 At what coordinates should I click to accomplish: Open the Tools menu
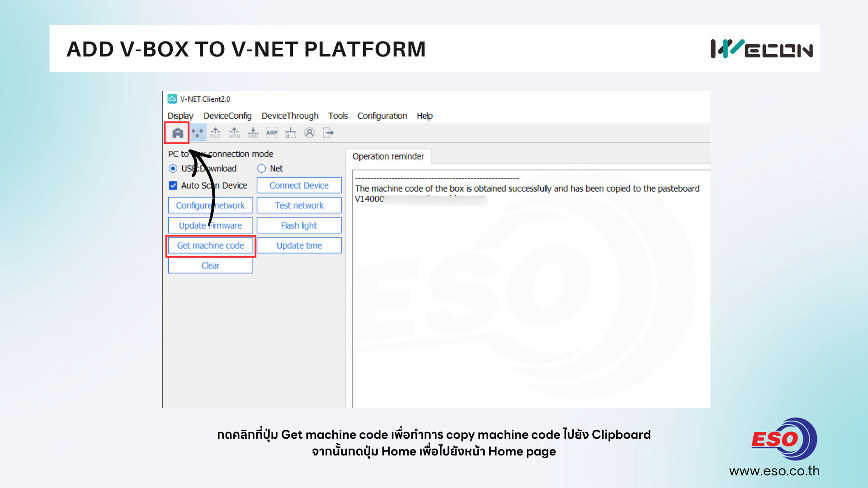click(x=338, y=116)
